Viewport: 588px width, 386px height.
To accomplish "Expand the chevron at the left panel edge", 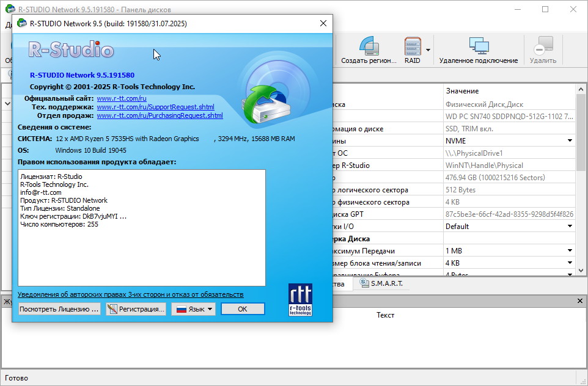I will click(x=7, y=104).
